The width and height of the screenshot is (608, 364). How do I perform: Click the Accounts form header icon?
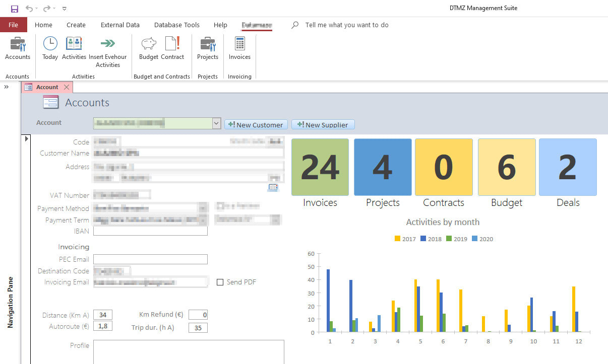tap(50, 102)
